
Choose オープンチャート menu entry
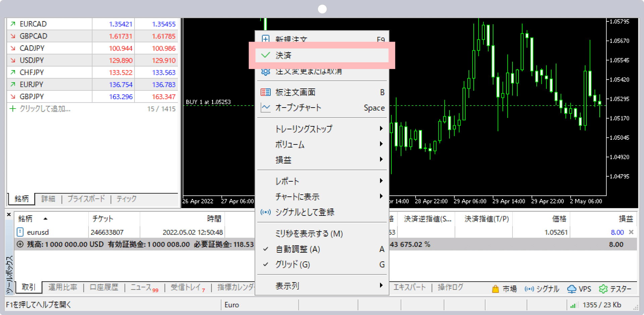[322, 108]
